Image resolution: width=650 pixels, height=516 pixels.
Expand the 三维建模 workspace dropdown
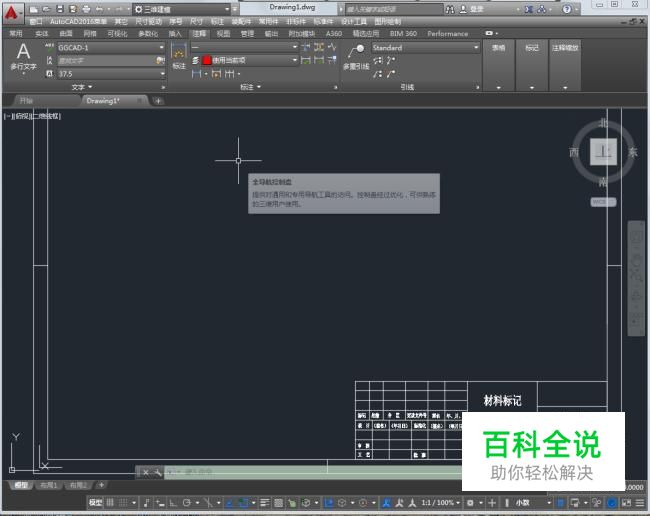(232, 9)
